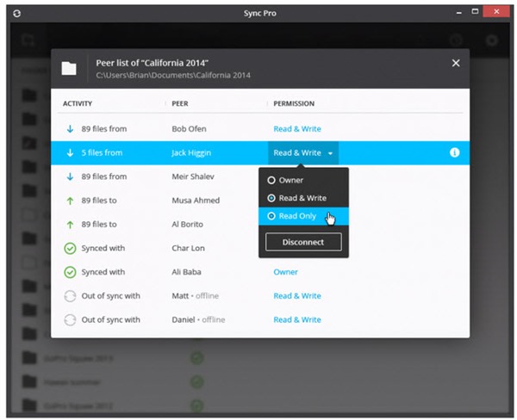Screen dimensions: 517x420
Task: Maximize the Sync Pro window
Action: pos(475,12)
